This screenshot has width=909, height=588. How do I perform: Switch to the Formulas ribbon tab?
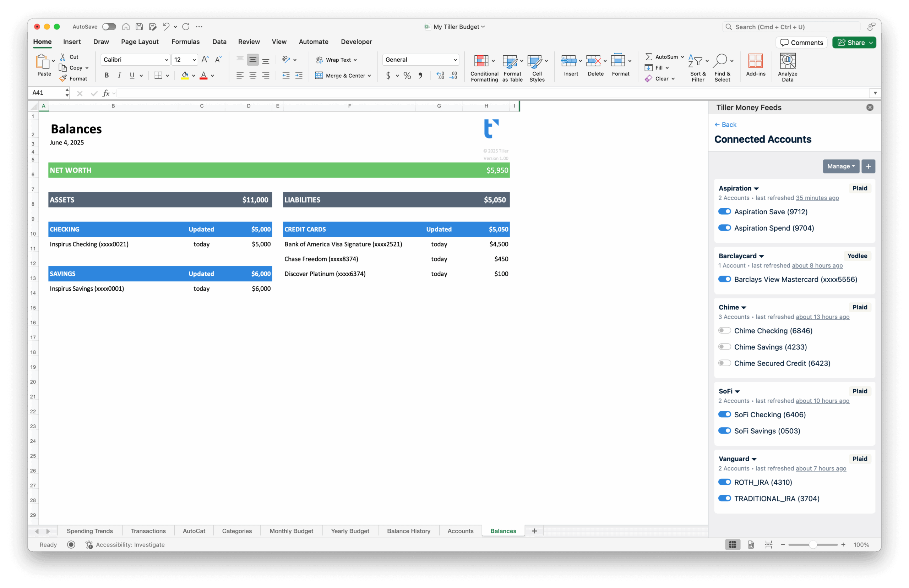point(186,42)
